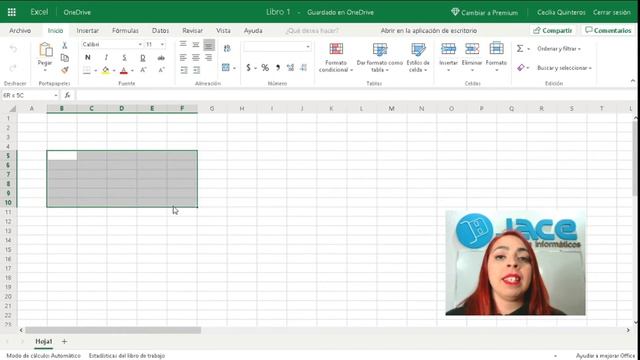Open Dar formato como tabla
This screenshot has width=640, height=360.
[380, 58]
